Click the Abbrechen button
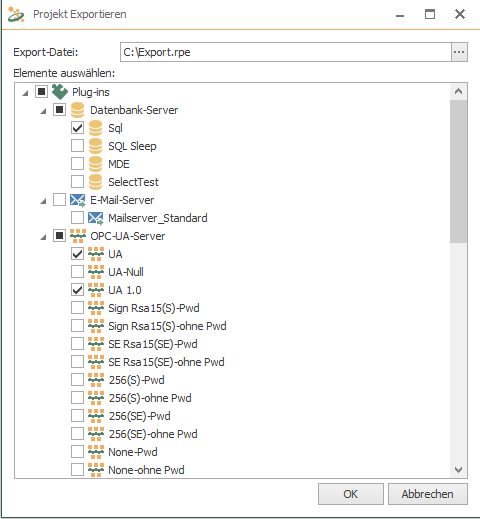480x519 pixels. (428, 494)
